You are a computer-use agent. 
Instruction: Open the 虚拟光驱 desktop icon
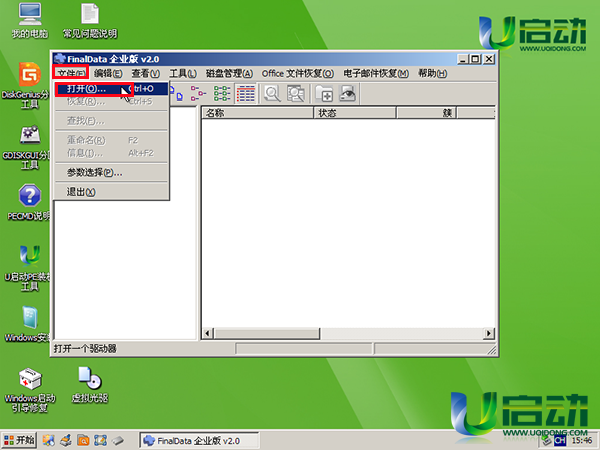90,385
